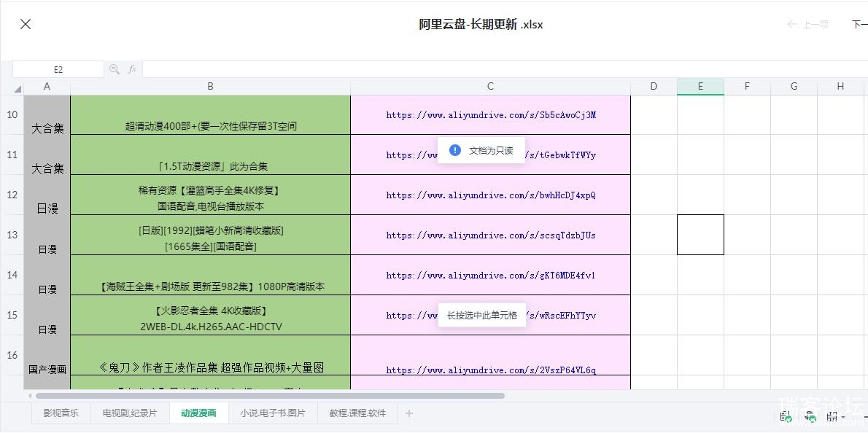Viewport: 868px width, 433px height.
Task: Select column C header
Action: pos(490,86)
